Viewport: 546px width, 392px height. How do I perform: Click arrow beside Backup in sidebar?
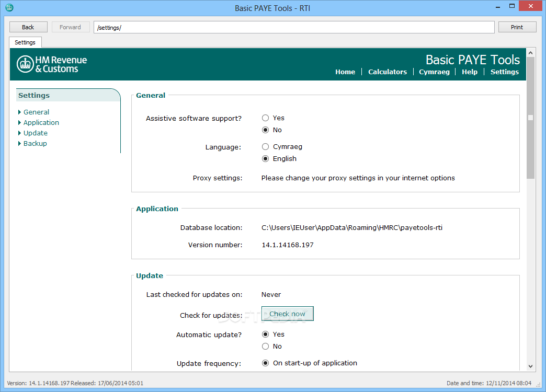pyautogui.click(x=19, y=143)
